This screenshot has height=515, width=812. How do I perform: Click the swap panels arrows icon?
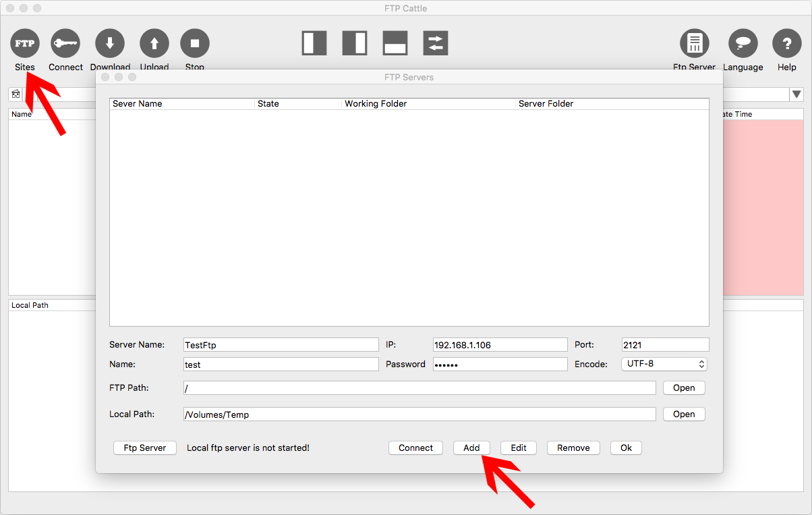click(x=436, y=43)
